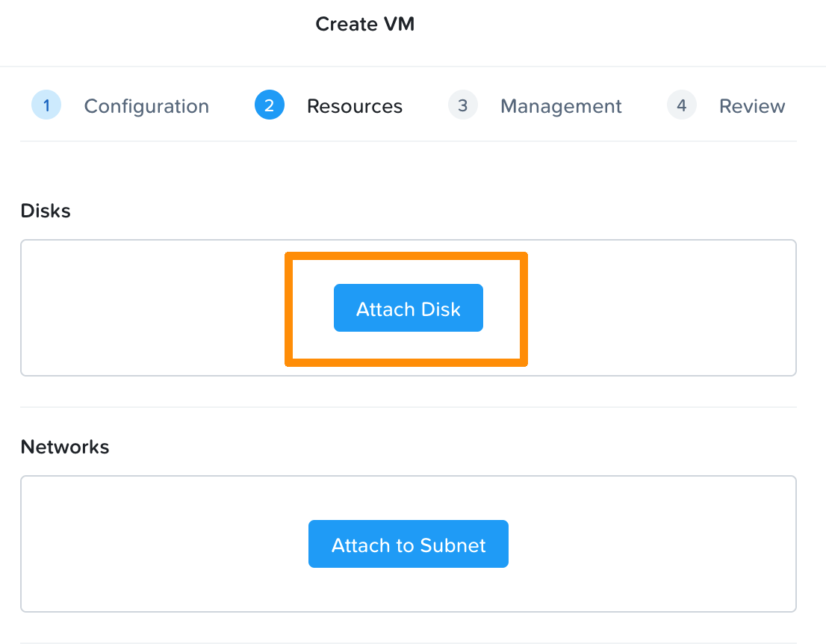Click the Attach to Subnet button
The height and width of the screenshot is (644, 826).
(x=408, y=544)
